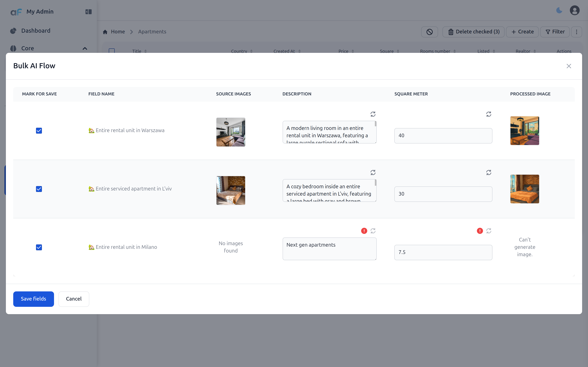Click the square meter input showing 7.5
The height and width of the screenshot is (367, 588).
click(x=443, y=252)
